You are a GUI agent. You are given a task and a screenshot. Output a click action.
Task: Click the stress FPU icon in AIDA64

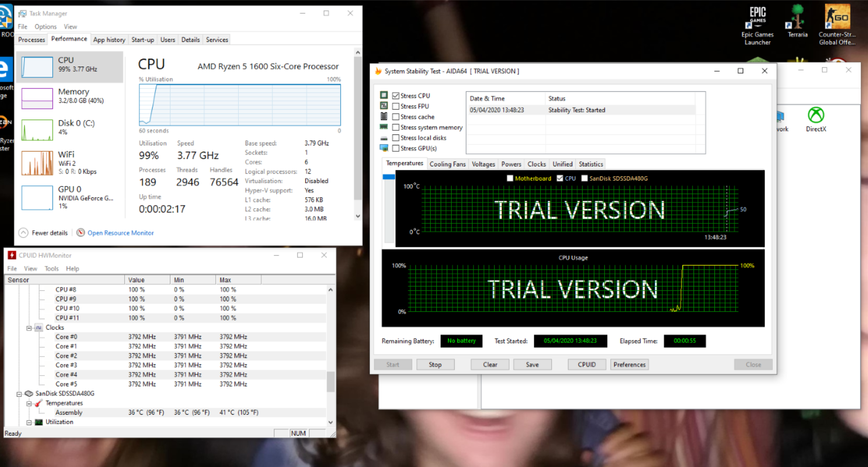[384, 106]
